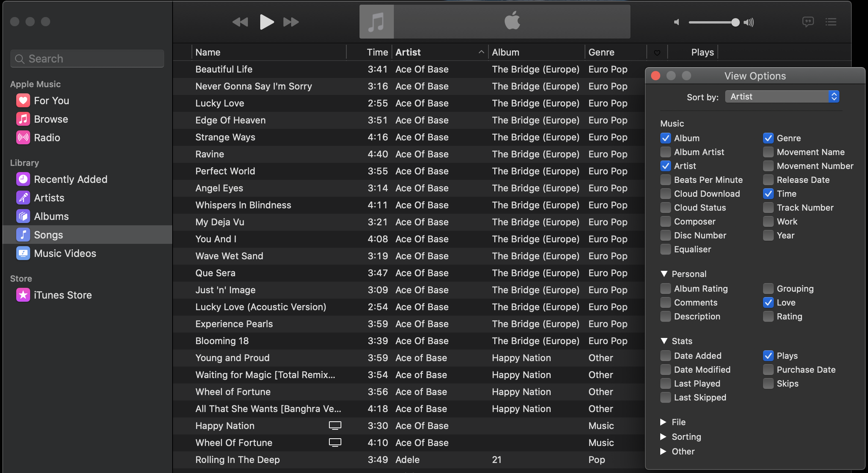
Task: Select Songs in the Library sidebar
Action: (x=87, y=235)
